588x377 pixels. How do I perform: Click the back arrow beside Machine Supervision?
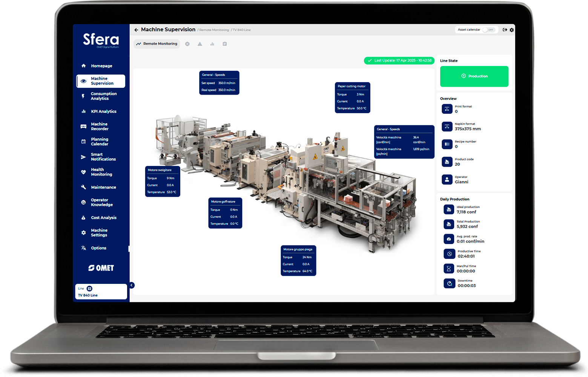click(x=136, y=30)
